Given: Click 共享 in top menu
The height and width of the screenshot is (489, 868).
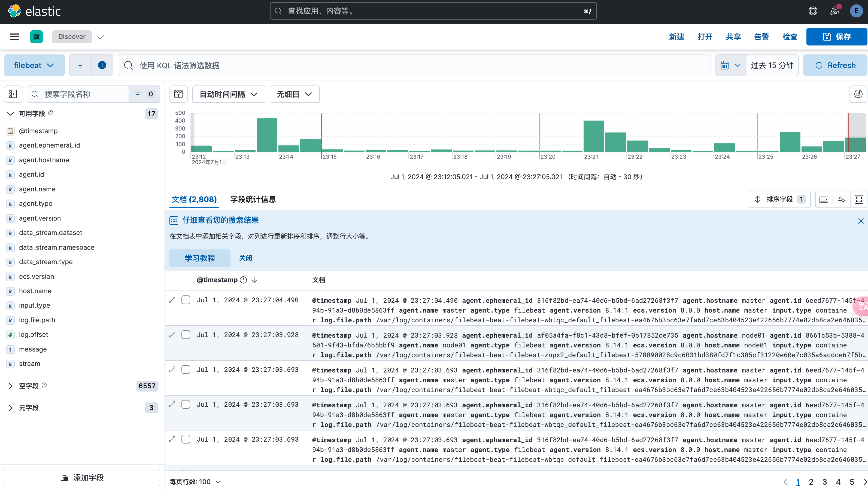Looking at the screenshot, I should click(733, 37).
